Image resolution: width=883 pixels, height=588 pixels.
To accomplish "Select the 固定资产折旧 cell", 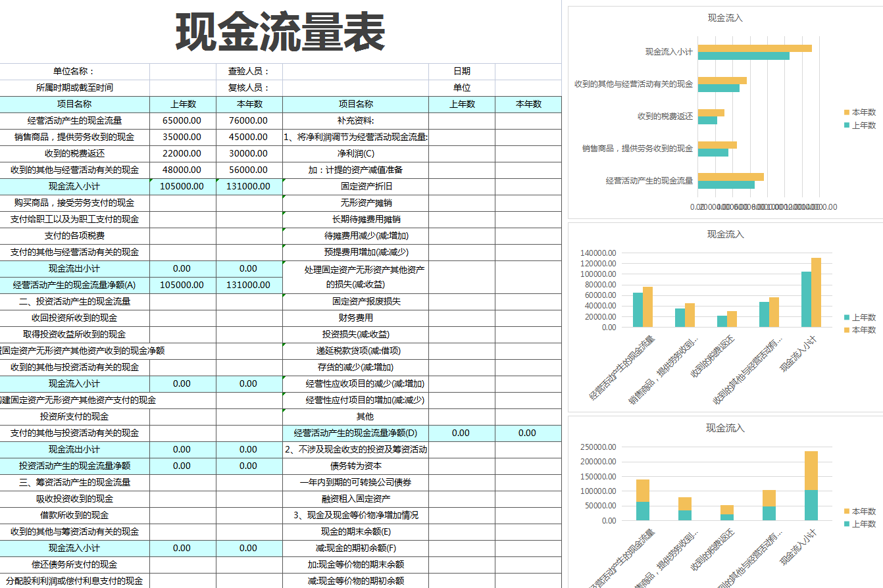I will (355, 186).
